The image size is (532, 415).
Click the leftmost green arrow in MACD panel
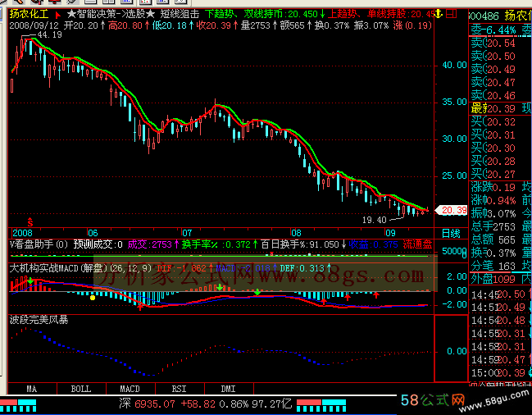point(30,280)
